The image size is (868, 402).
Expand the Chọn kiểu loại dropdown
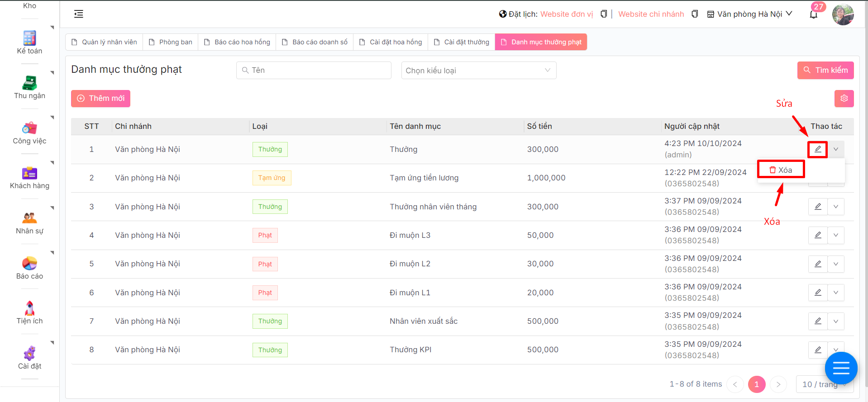tap(478, 71)
